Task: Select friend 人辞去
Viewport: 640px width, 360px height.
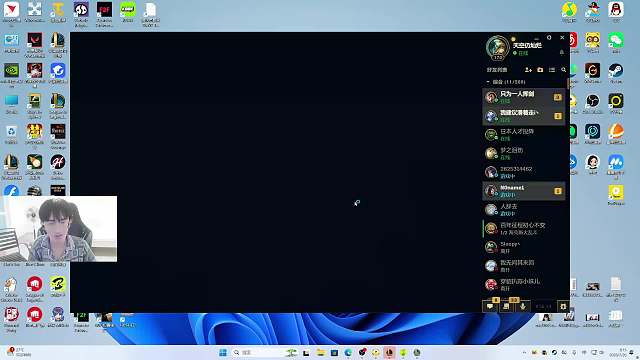Action: pyautogui.click(x=524, y=210)
